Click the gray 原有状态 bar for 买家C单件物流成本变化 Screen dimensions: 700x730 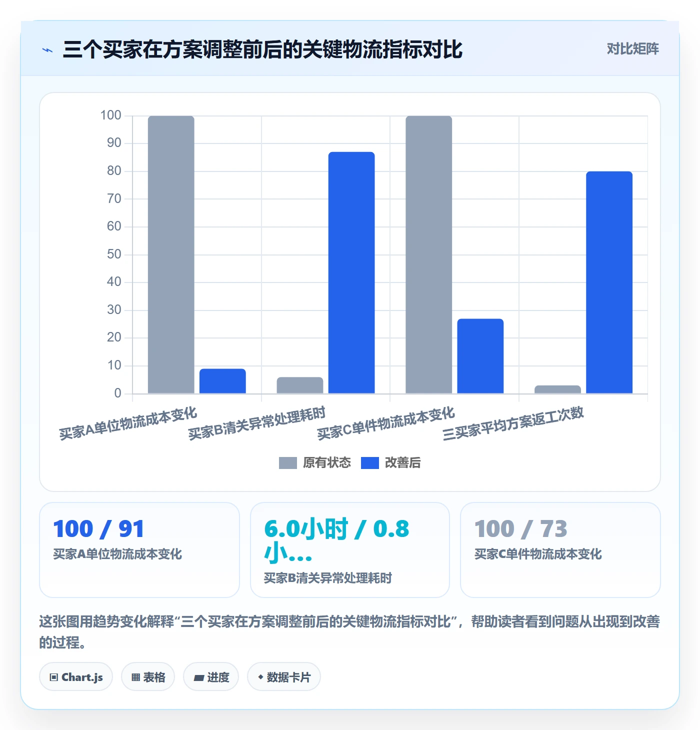click(x=429, y=254)
